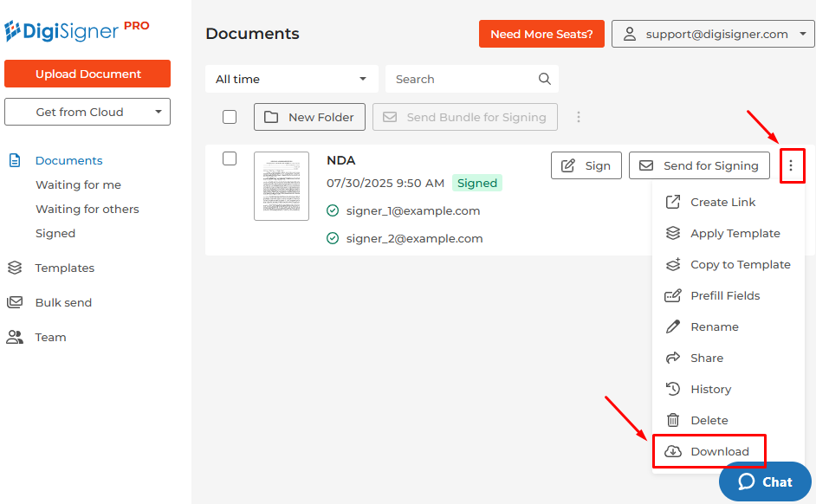Open the NDA document thumbnail
This screenshot has width=816, height=504.
[282, 186]
